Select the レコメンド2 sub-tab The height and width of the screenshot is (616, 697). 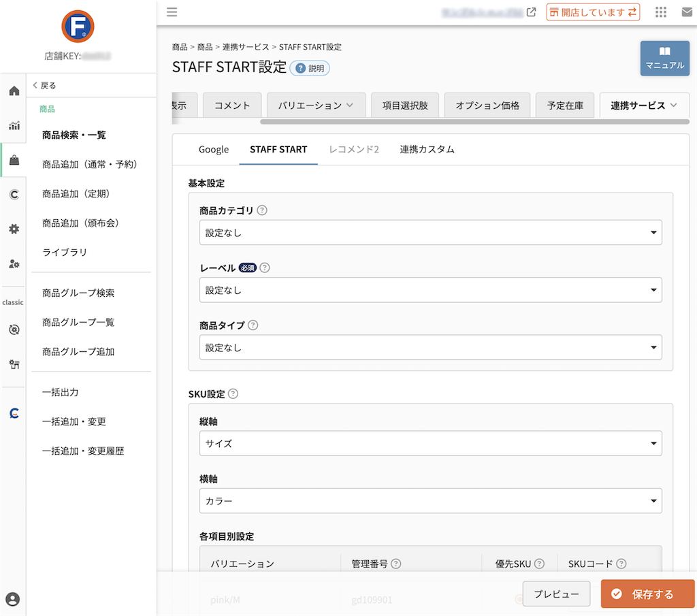(354, 149)
